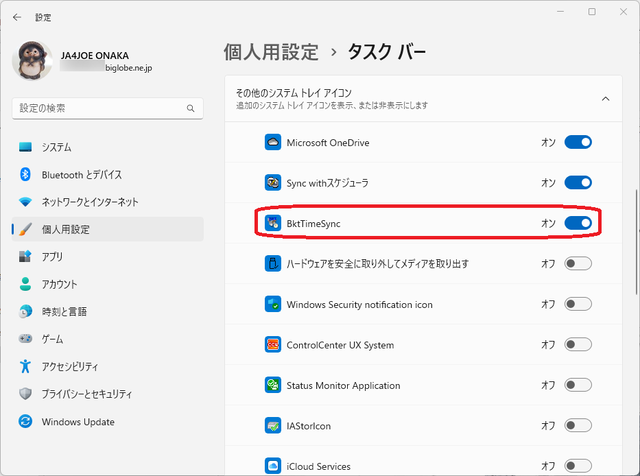Click the safely remove hardware USB icon
Image resolution: width=640 pixels, height=476 pixels.
(x=273, y=263)
